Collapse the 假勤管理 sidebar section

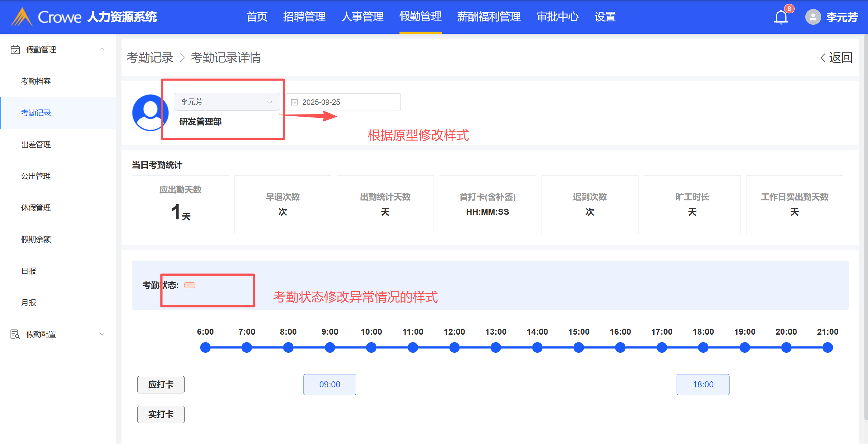102,50
